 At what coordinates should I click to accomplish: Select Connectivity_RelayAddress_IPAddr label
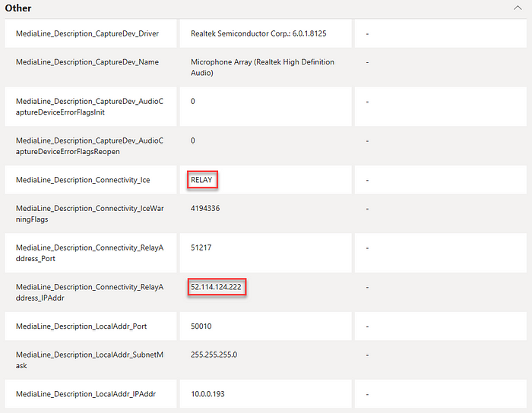[90, 292]
